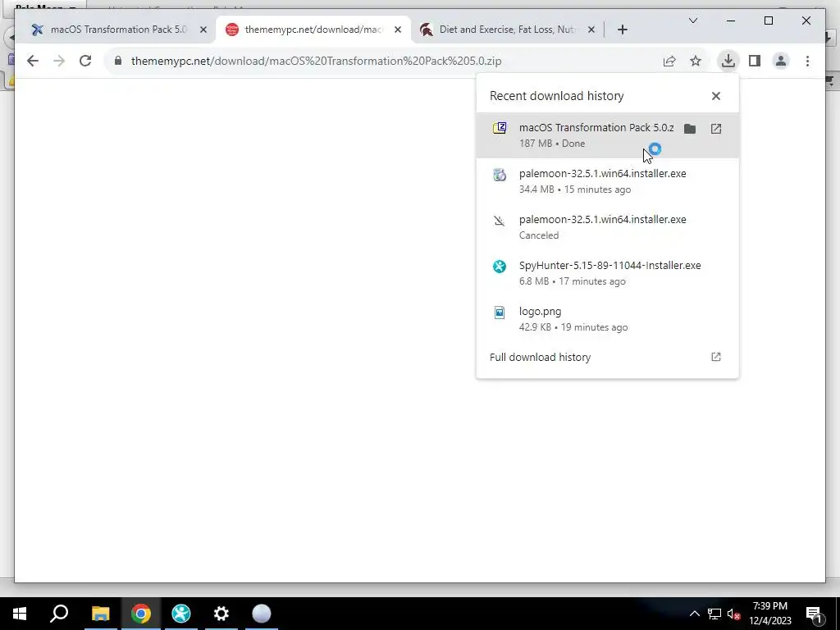Viewport: 840px width, 630px height.
Task: Open SpyHunter-5.15-89-11044-Installer.exe download
Action: (x=608, y=273)
